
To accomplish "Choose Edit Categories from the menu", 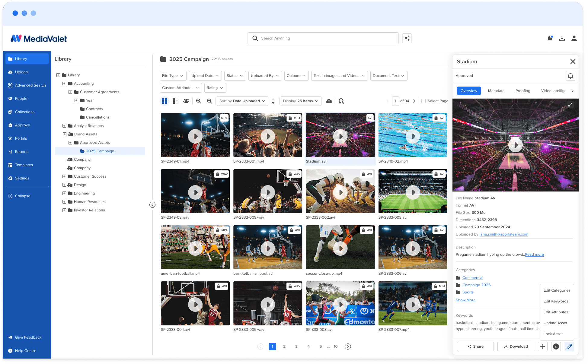I will point(557,290).
